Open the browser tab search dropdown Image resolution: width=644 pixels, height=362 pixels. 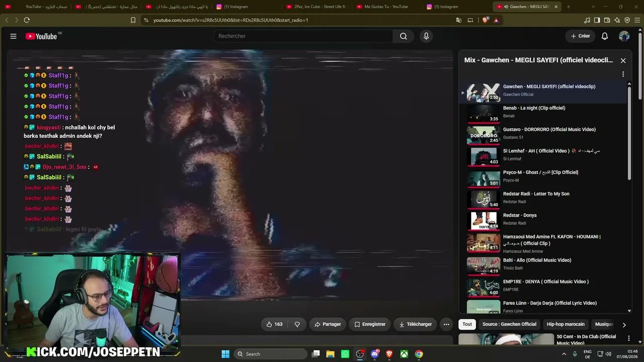(x=593, y=7)
